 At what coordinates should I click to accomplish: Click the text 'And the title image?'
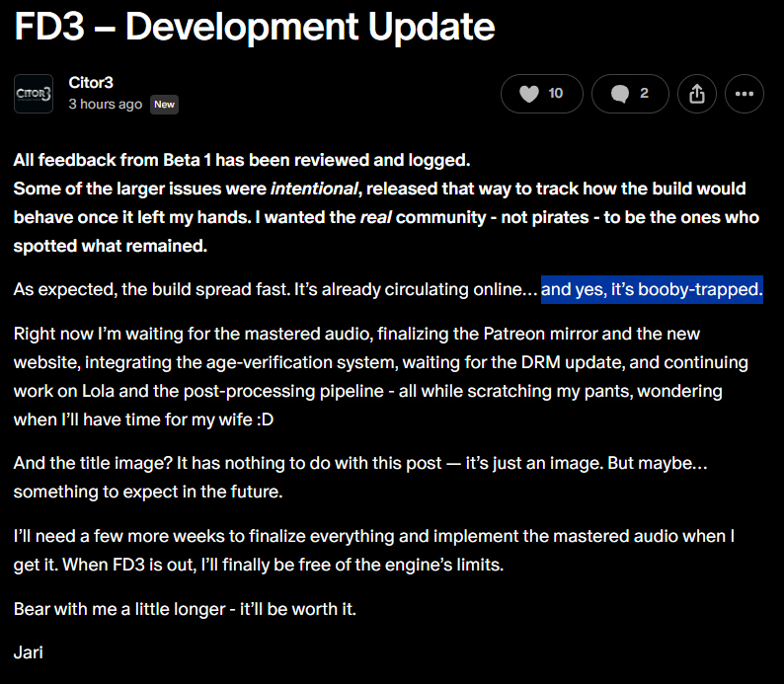(x=93, y=463)
